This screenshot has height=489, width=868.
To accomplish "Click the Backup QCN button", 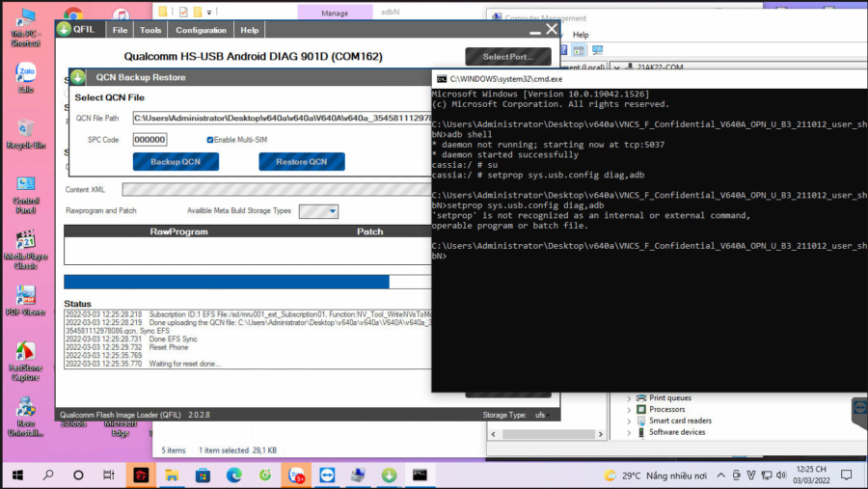I will [x=176, y=162].
